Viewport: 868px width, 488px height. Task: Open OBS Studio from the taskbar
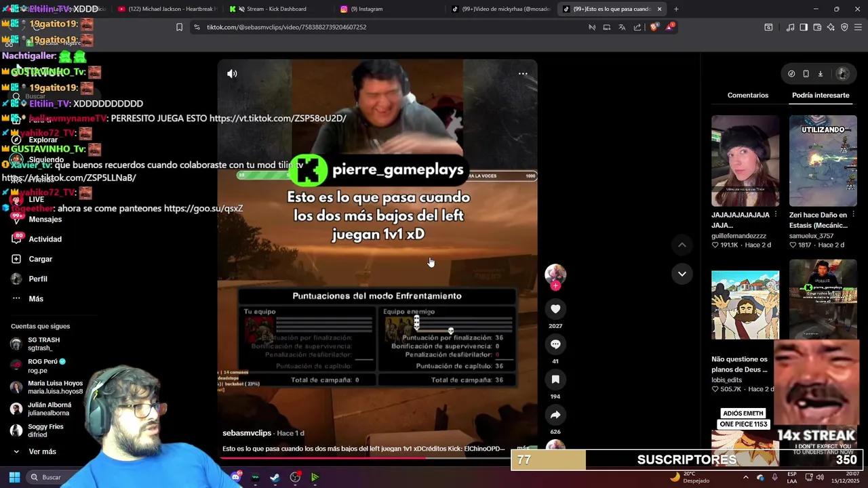[295, 477]
